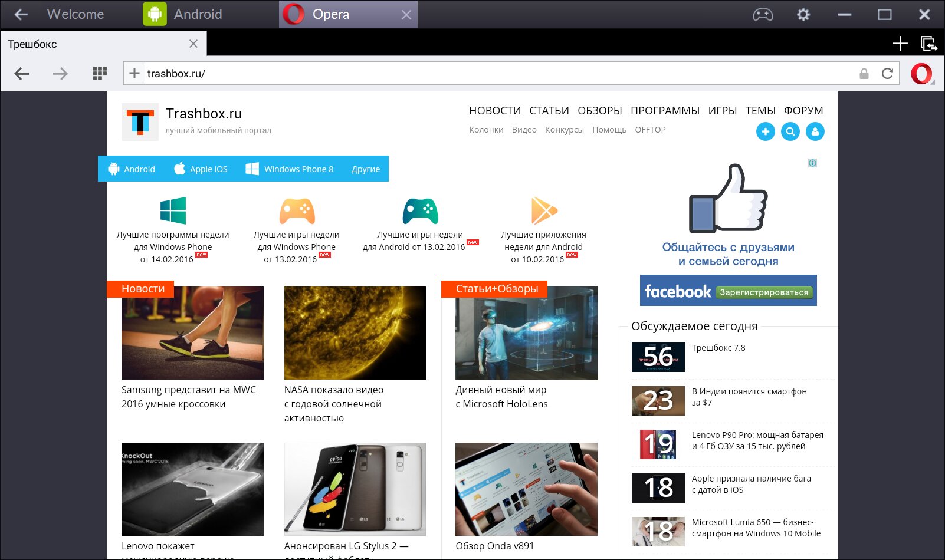Click the blue add plus circle icon
Screen dimensions: 945x560
click(x=766, y=131)
